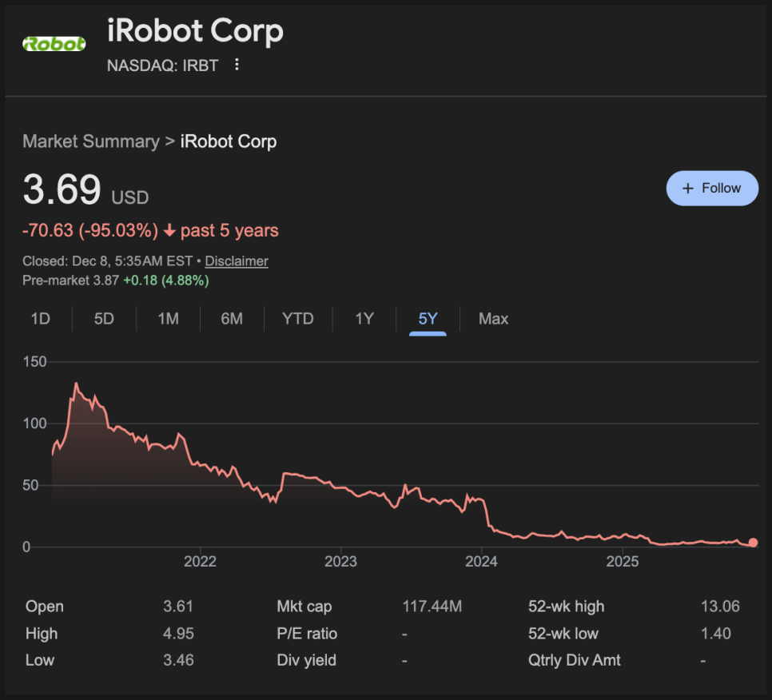Open the three-dot more options menu
The width and height of the screenshot is (772, 700).
(x=237, y=65)
